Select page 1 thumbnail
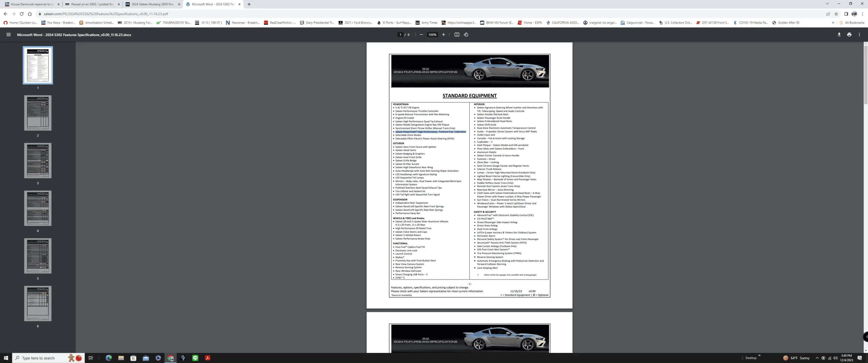Screen dimensions: 868x363 click(38, 65)
